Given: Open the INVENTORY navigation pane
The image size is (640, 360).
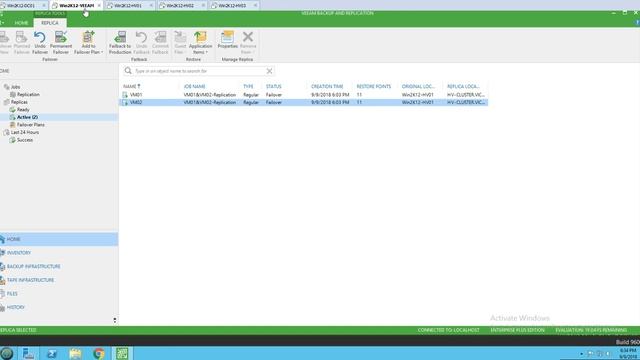Looking at the screenshot, I should click(x=59, y=253).
